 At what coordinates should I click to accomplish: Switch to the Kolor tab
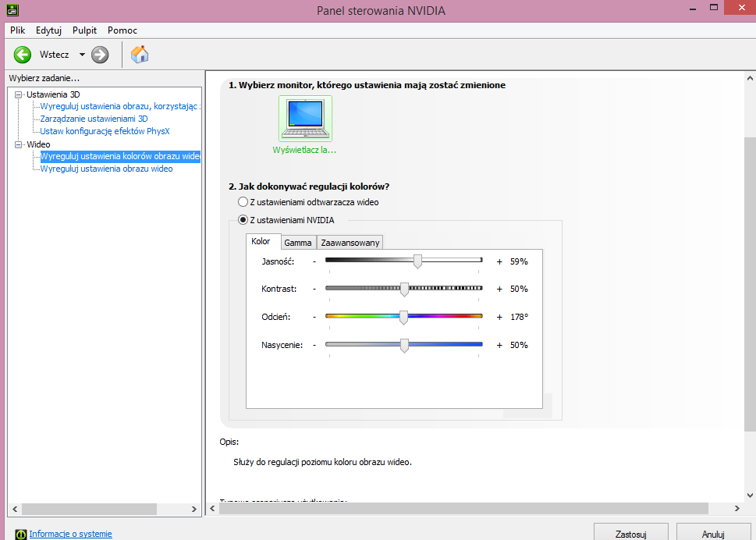[262, 241]
